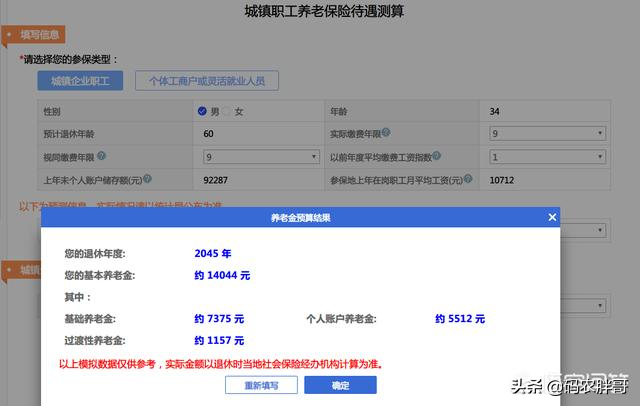Viewport: 640px width, 406px height.
Task: Select the 男 radio button
Action: [x=202, y=111]
